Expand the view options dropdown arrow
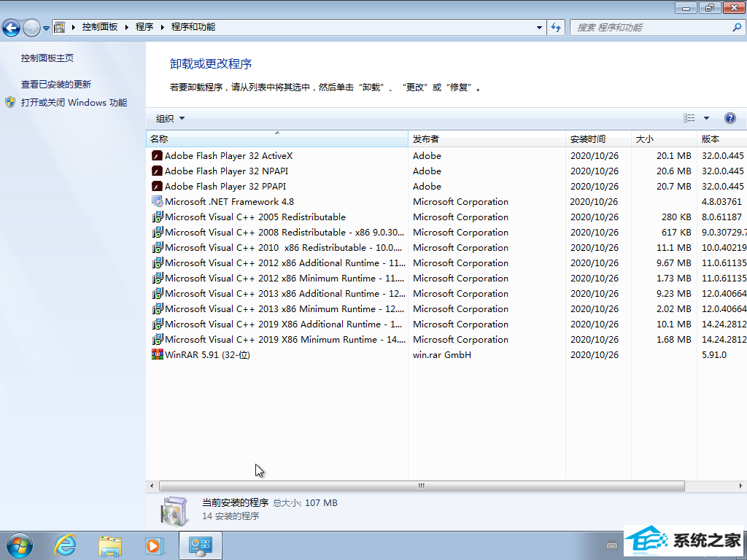The image size is (747, 560). tap(706, 118)
